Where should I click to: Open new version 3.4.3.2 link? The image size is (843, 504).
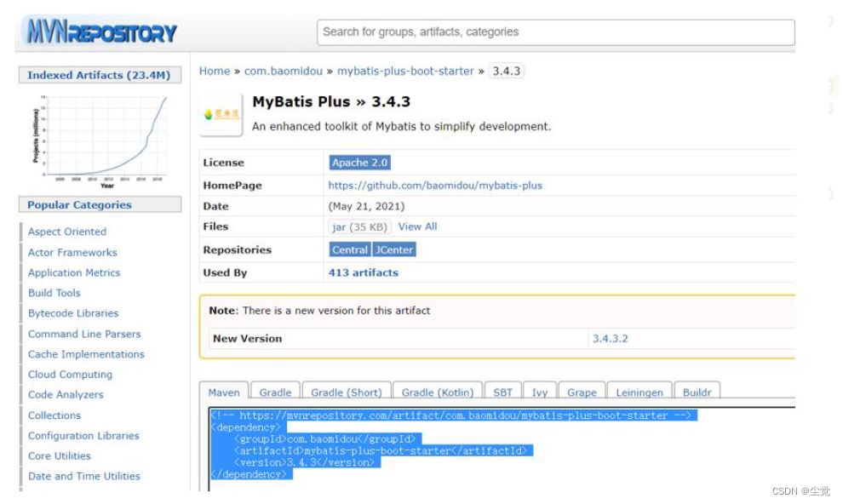click(611, 339)
